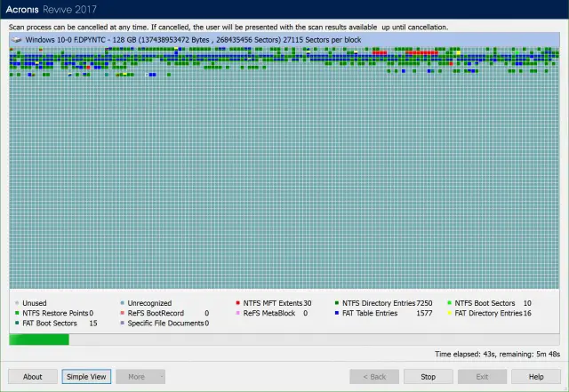Stop the running scan
The width and height of the screenshot is (569, 392).
(429, 377)
